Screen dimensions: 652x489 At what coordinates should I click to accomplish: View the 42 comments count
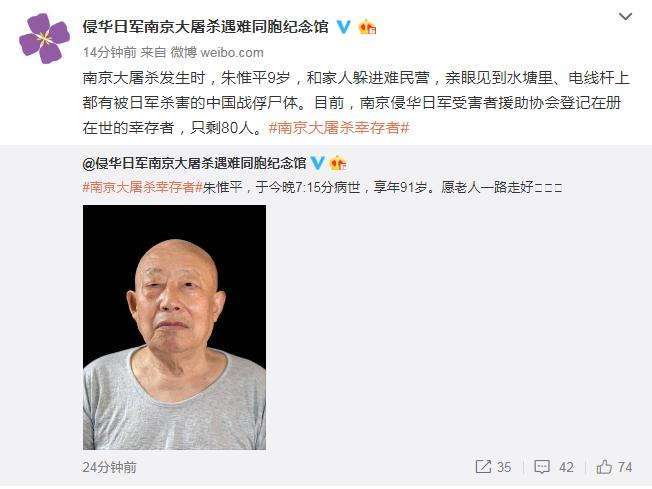click(566, 467)
